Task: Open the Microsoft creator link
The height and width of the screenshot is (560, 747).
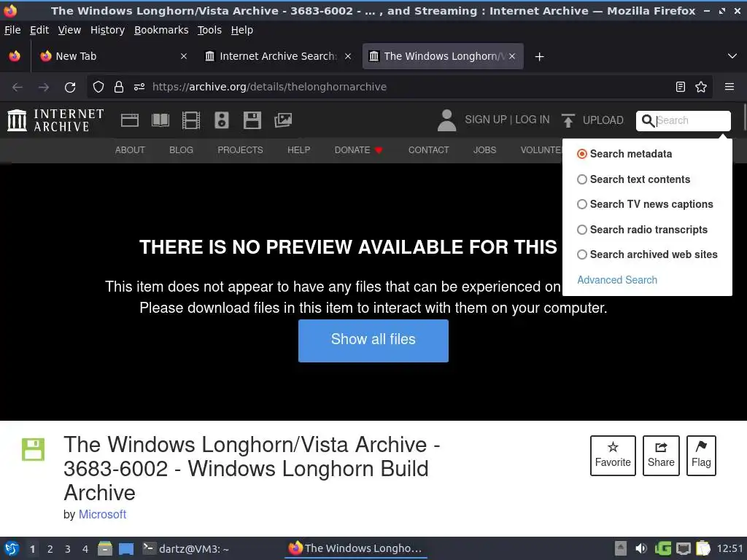Action: [x=102, y=514]
